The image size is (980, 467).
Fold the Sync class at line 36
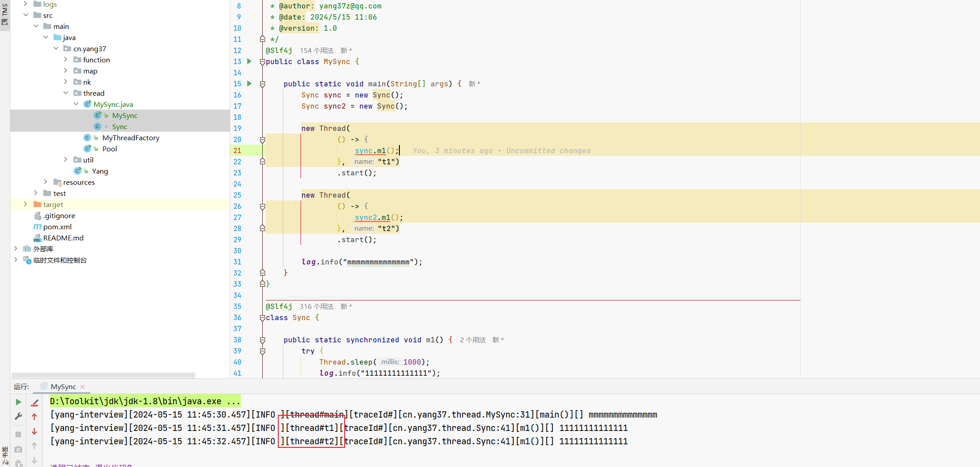(x=262, y=318)
